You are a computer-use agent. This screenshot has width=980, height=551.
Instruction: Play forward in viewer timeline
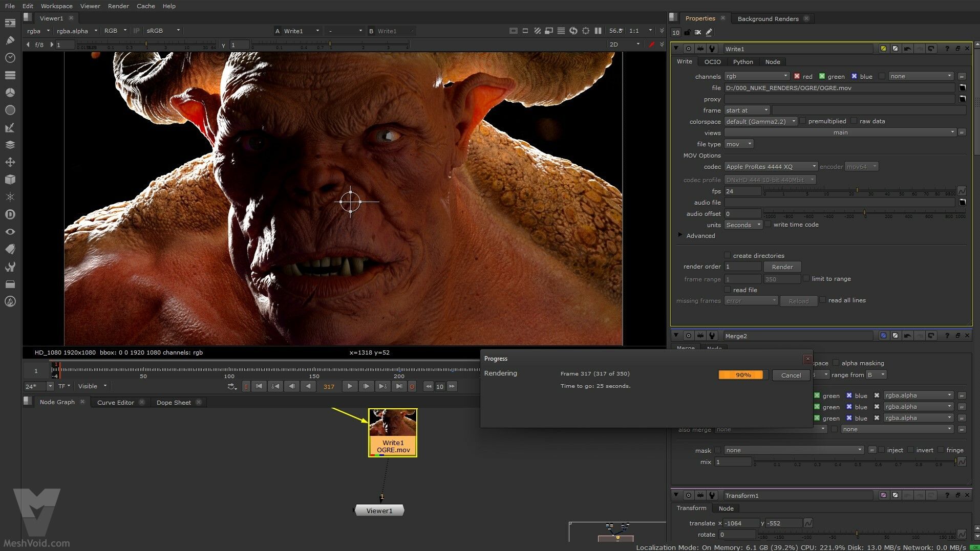[x=350, y=386]
